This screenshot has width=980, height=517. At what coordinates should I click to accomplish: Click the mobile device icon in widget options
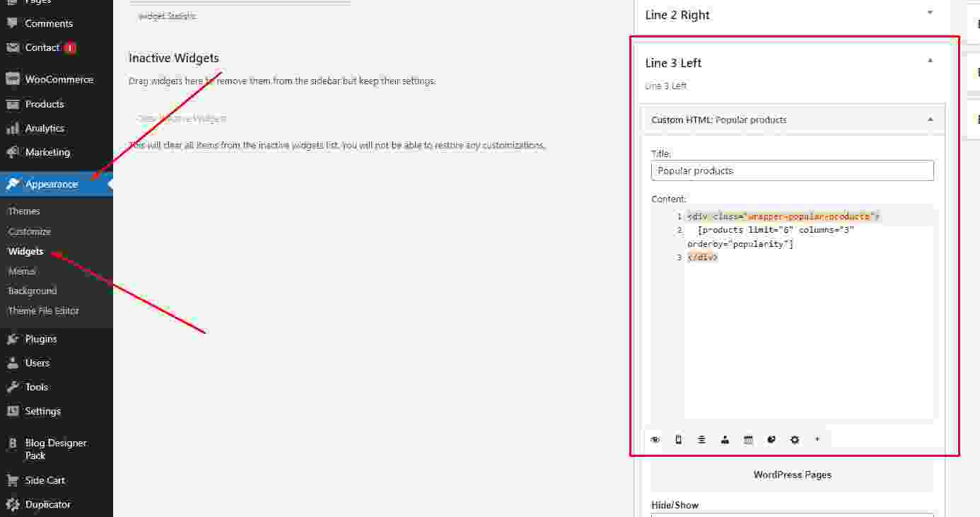pyautogui.click(x=679, y=440)
